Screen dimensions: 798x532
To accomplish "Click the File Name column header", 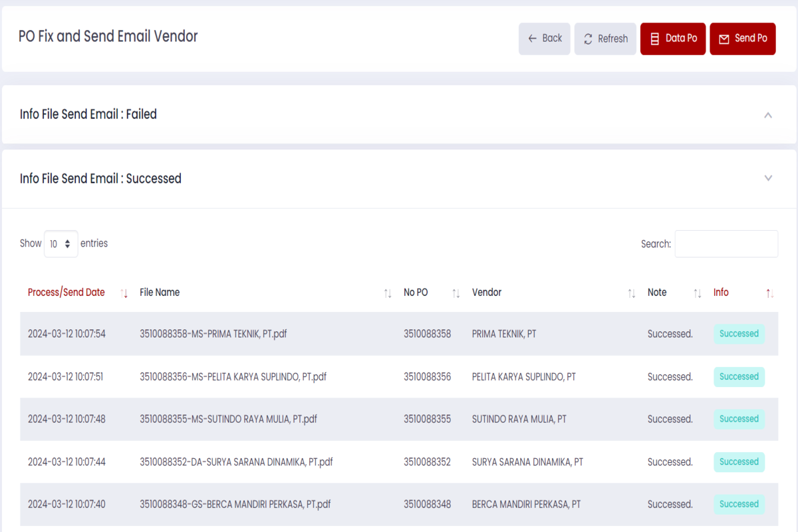I will 160,293.
